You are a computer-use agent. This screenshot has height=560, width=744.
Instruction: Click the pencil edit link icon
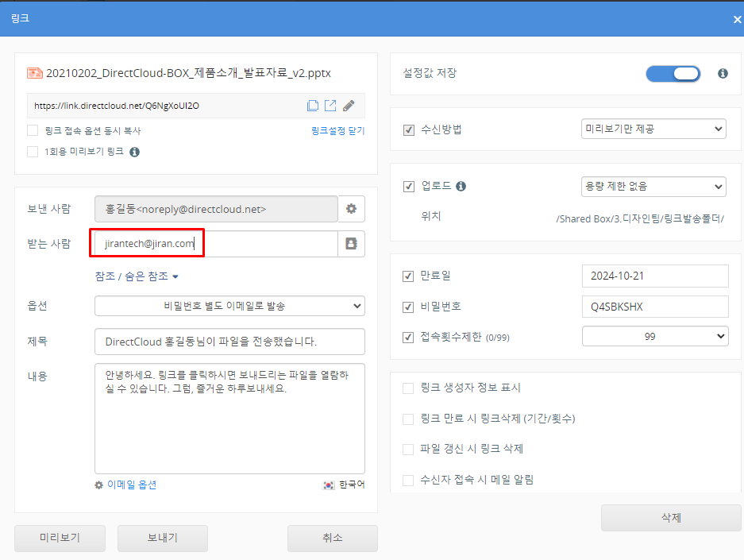(x=349, y=106)
